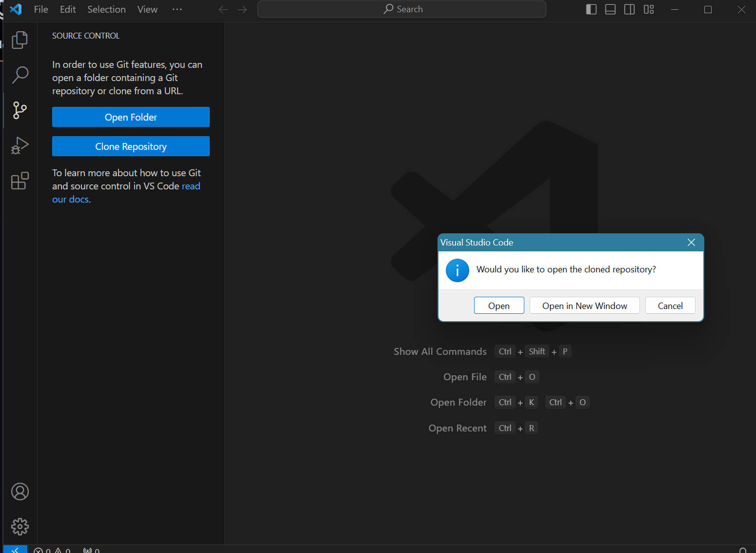Open the Manage gear settings icon
Screen dimensions: 756x553
[x=20, y=526]
